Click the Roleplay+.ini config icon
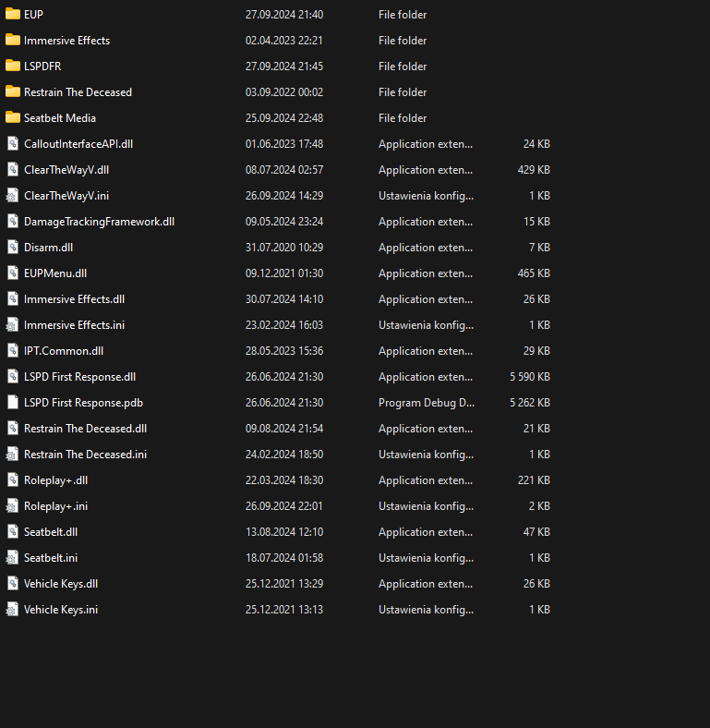The height and width of the screenshot is (728, 710). (13, 506)
